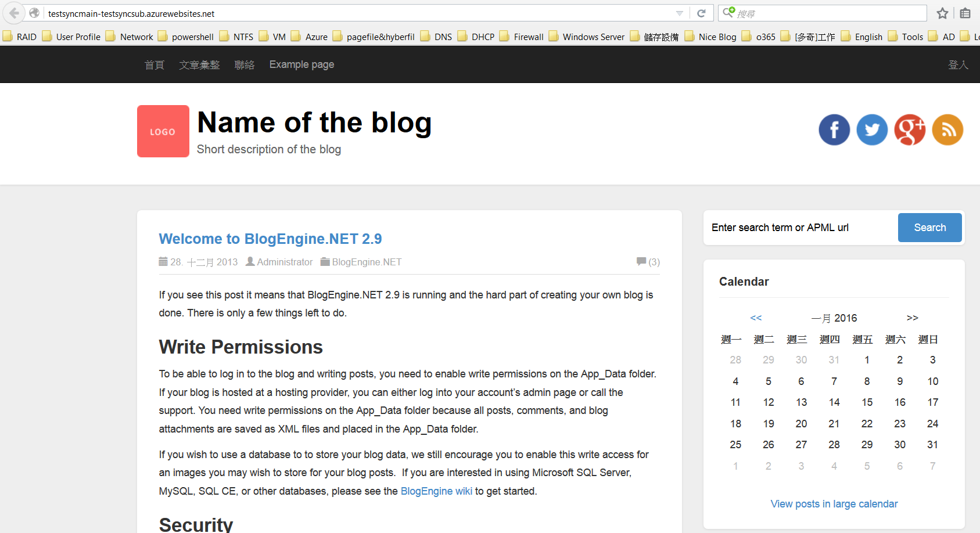Screen dimensions: 980x533
Task: Go to previous month in calendar
Action: pyautogui.click(x=756, y=318)
